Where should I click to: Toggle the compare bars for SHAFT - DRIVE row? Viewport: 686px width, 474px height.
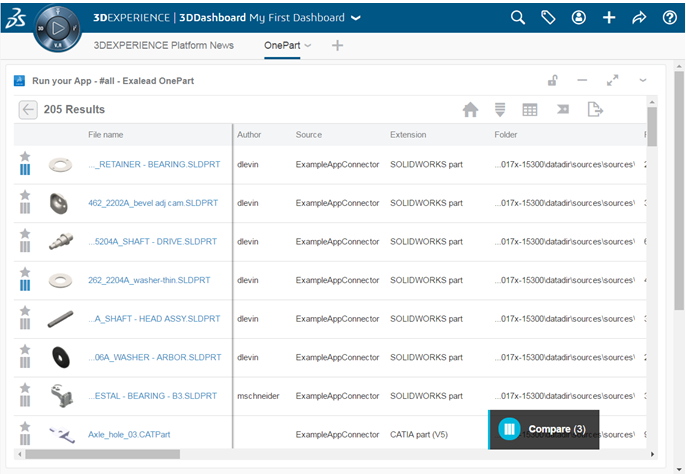click(x=25, y=247)
